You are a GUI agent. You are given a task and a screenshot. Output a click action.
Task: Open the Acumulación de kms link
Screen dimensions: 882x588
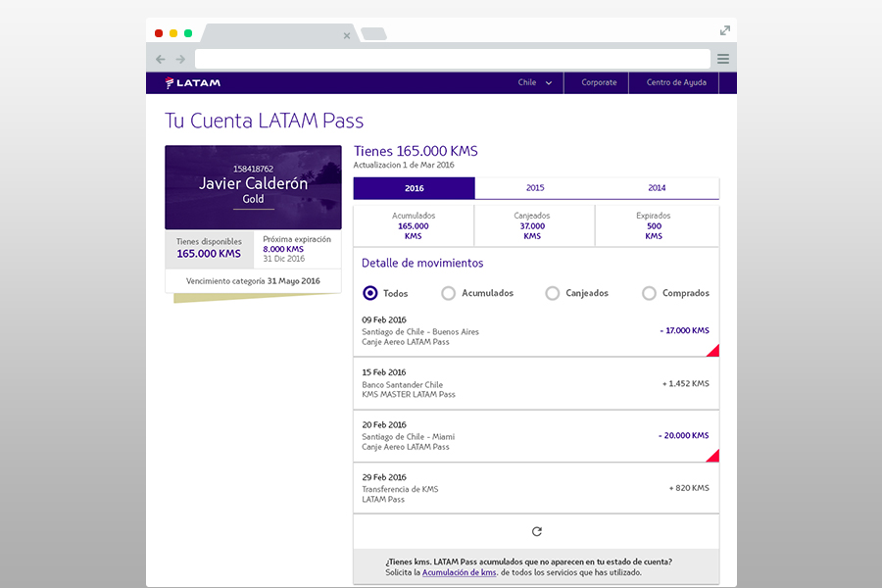[459, 572]
